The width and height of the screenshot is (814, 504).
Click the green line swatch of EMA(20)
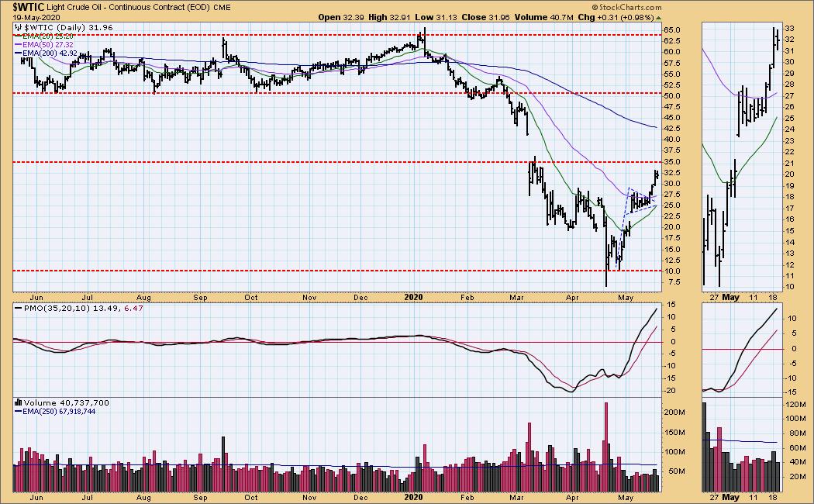(x=18, y=36)
